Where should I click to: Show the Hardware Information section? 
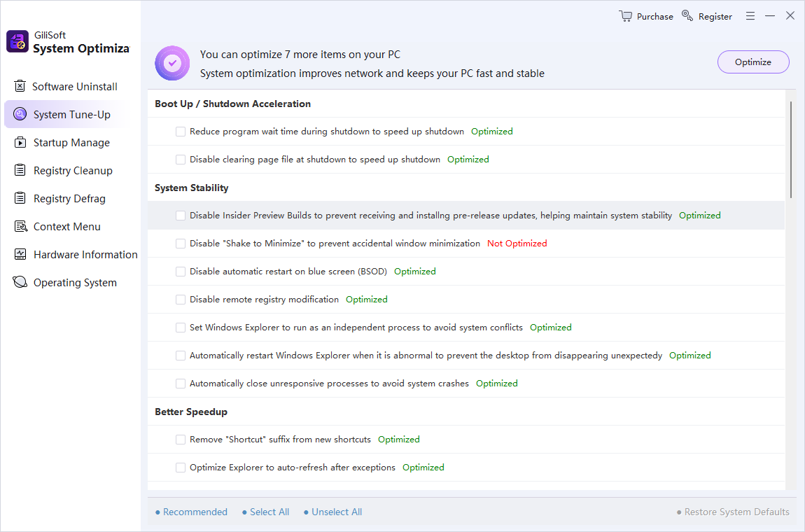tap(70, 254)
